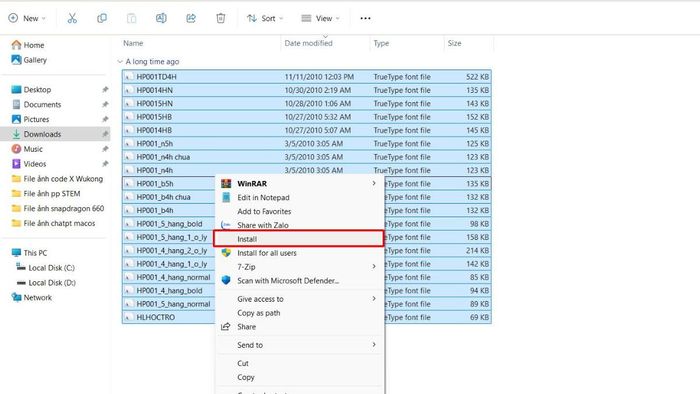Go to the Videos folder

(x=28, y=164)
